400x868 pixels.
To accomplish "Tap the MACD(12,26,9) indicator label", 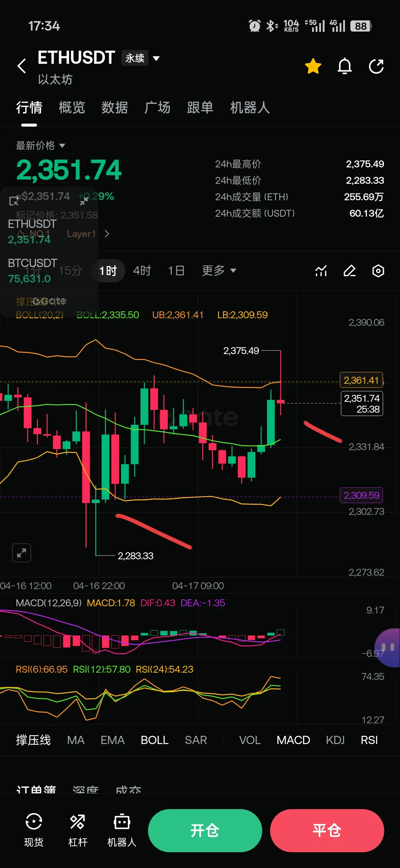I will 49,603.
